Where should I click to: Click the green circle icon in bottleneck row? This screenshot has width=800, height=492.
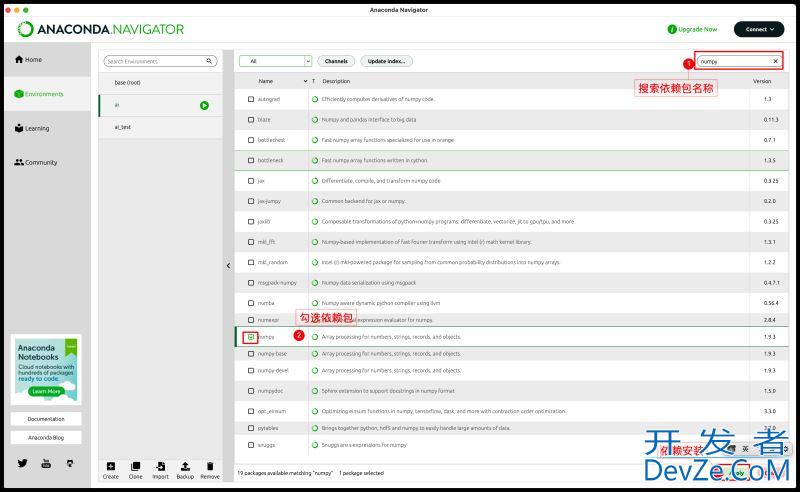pyautogui.click(x=315, y=160)
